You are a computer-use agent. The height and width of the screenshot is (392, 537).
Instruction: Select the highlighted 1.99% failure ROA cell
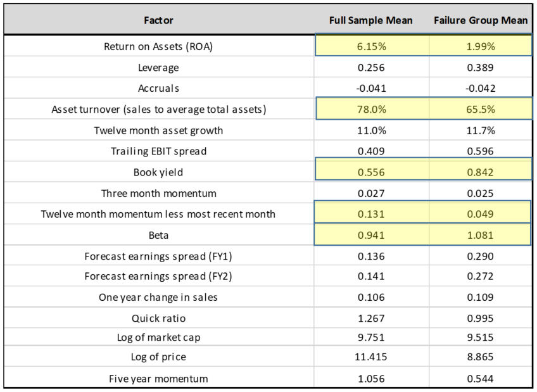coord(481,46)
